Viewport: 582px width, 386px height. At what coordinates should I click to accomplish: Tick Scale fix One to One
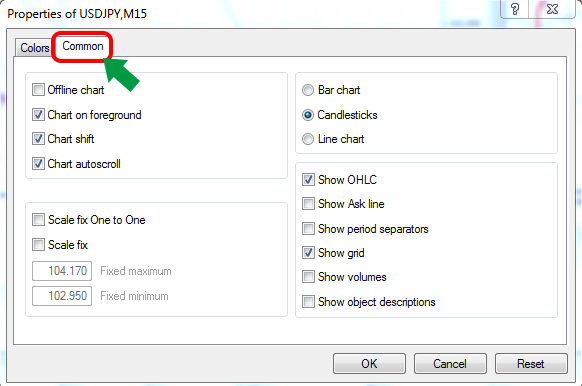coord(38,220)
